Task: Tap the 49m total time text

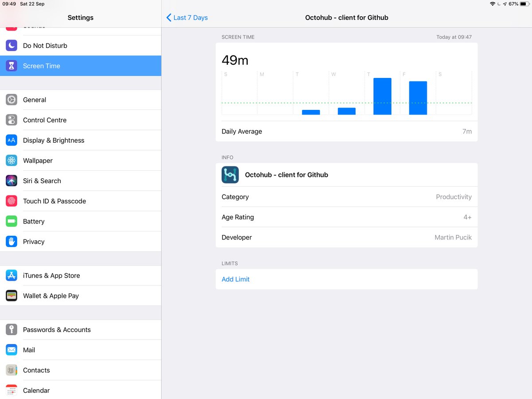Action: click(235, 60)
